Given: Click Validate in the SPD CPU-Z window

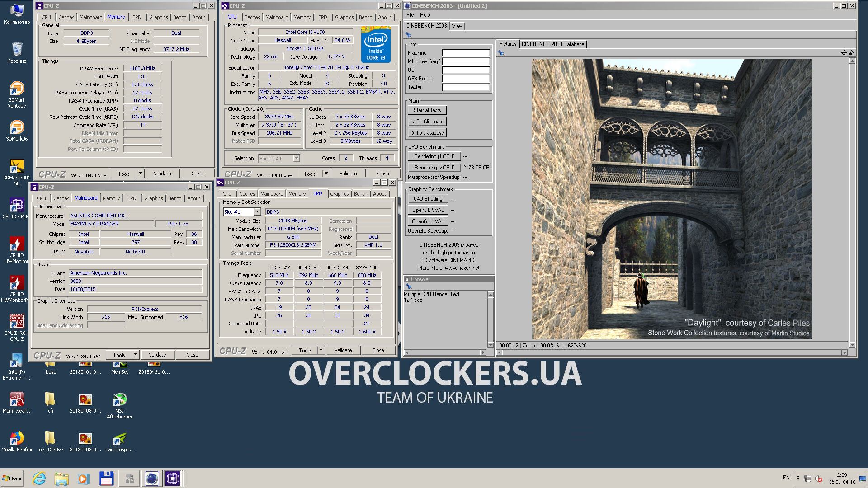Looking at the screenshot, I should pyautogui.click(x=343, y=350).
